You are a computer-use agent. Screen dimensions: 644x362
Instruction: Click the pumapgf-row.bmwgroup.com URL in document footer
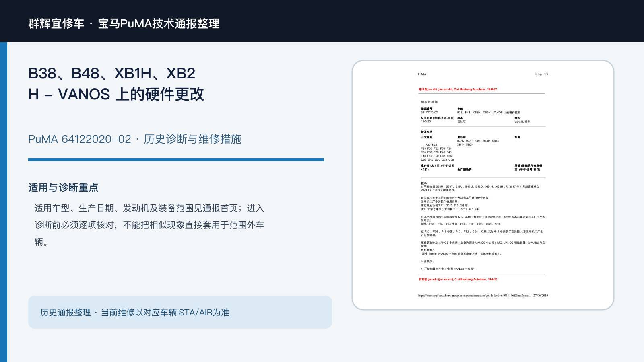[474, 296]
